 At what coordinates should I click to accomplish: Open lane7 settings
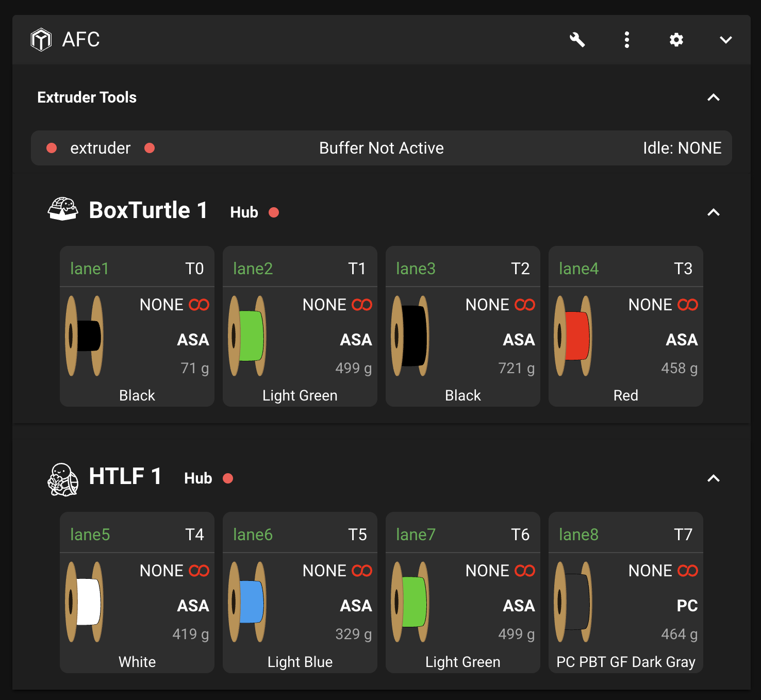(x=415, y=535)
